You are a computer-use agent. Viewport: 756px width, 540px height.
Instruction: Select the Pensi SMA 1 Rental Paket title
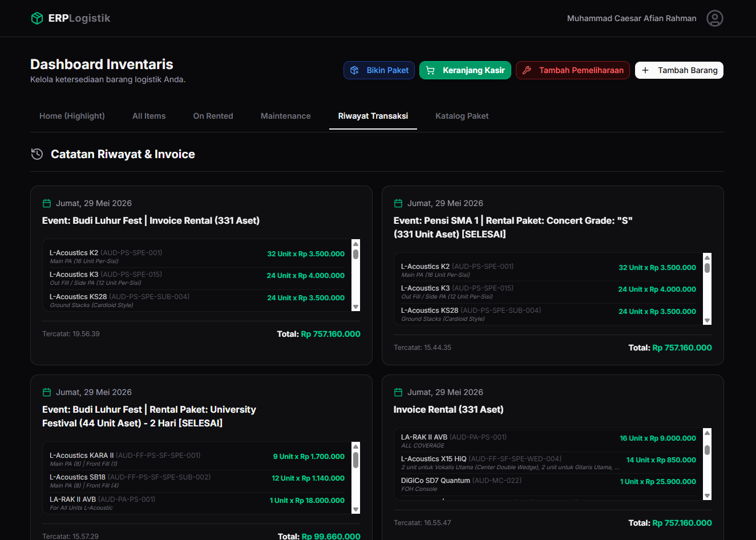click(513, 227)
